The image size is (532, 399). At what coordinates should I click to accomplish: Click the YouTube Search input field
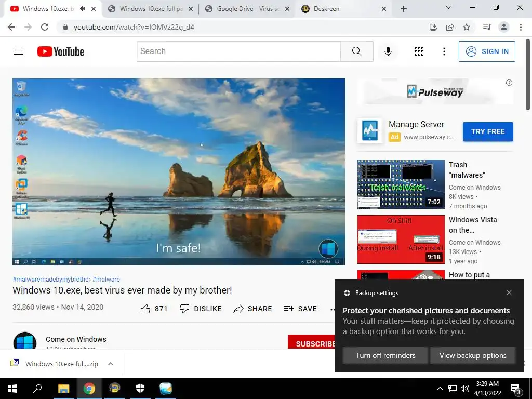(239, 51)
